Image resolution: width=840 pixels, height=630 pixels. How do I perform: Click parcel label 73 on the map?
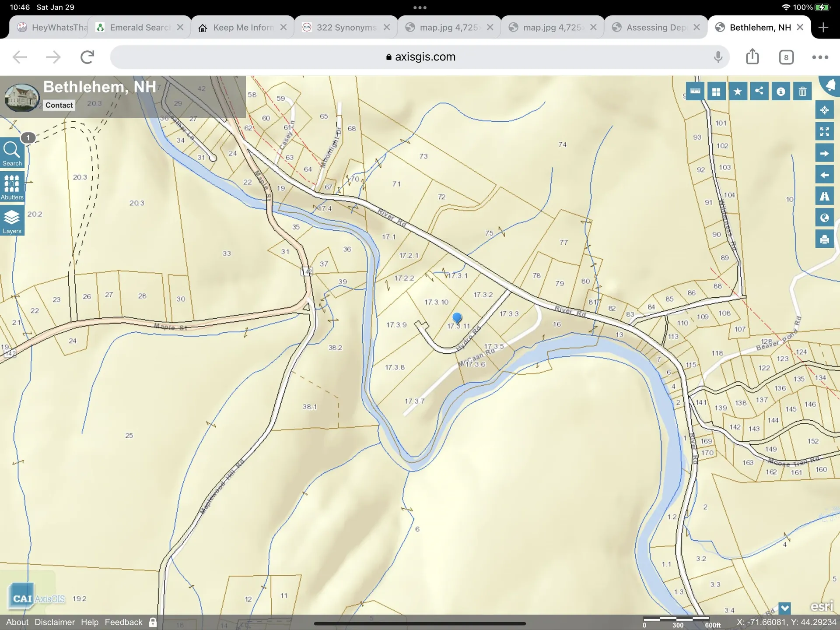(x=423, y=156)
